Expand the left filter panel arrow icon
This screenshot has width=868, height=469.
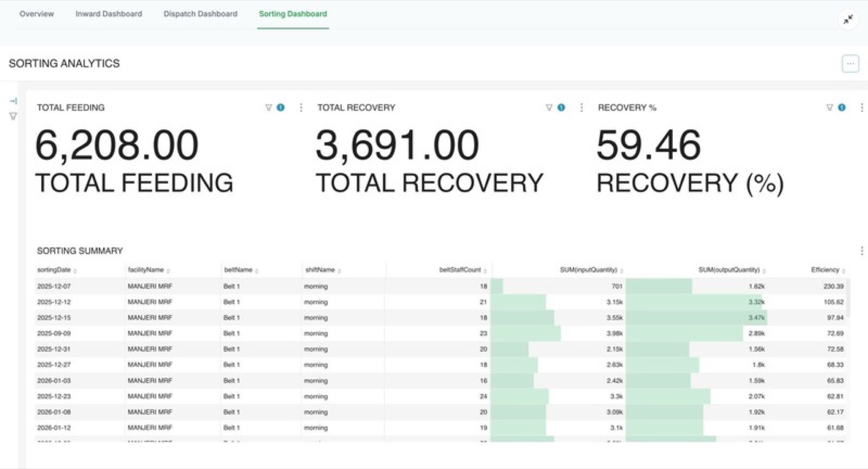13,101
